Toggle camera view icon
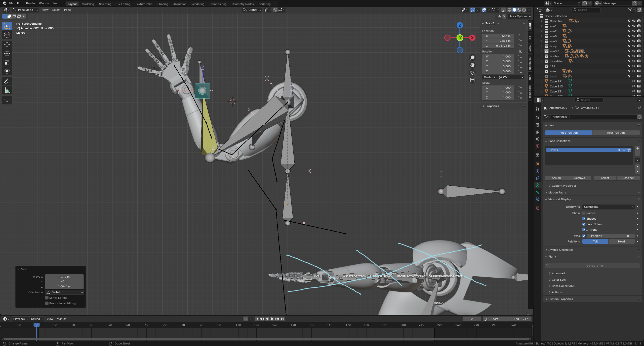644x346 pixels. [472, 73]
